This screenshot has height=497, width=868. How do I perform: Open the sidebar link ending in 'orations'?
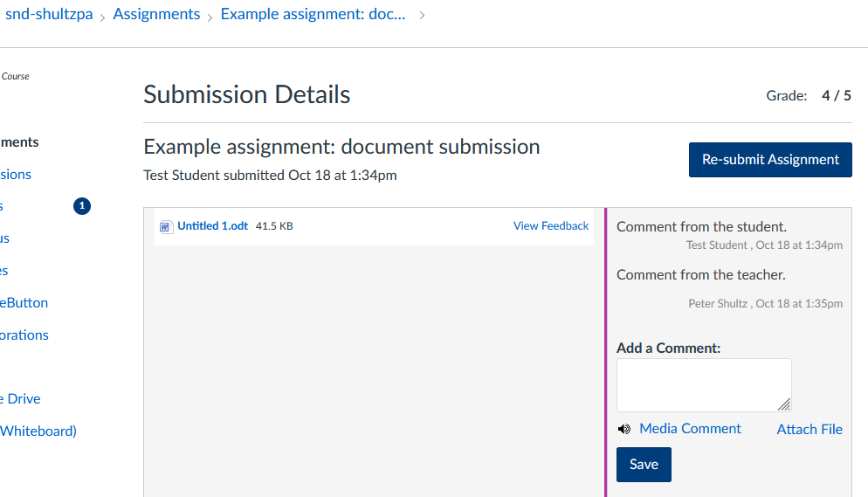[x=24, y=335]
